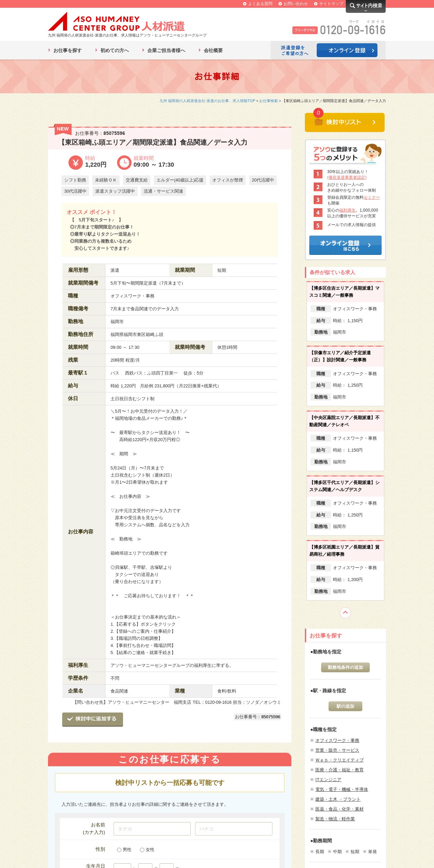The image size is (434, 868).
Task: Expand the サイト内検索 dropdown
Action: click(x=366, y=6)
